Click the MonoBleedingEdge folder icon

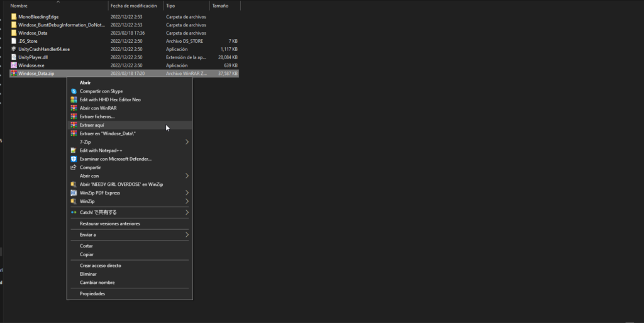pos(14,17)
